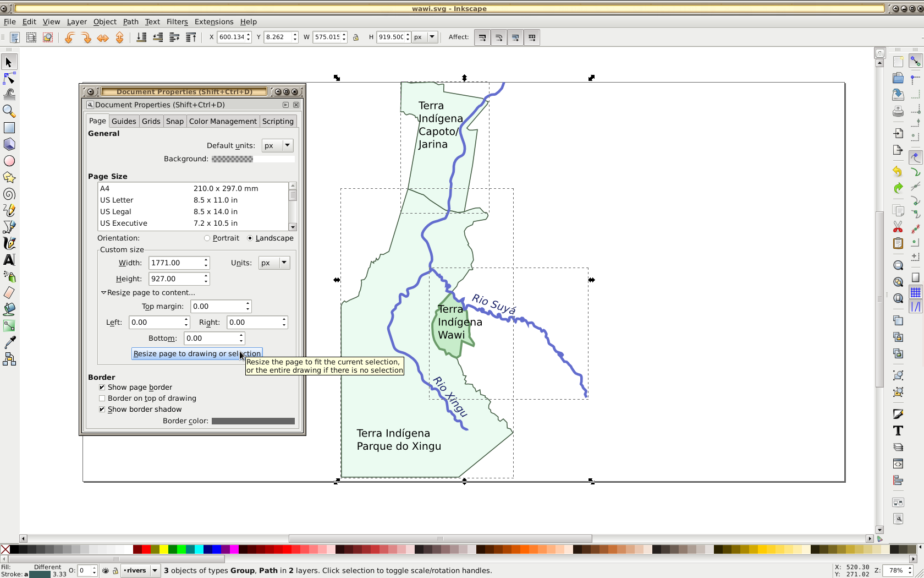This screenshot has height=578, width=924.
Task: Open the Extensions menu
Action: pos(213,22)
